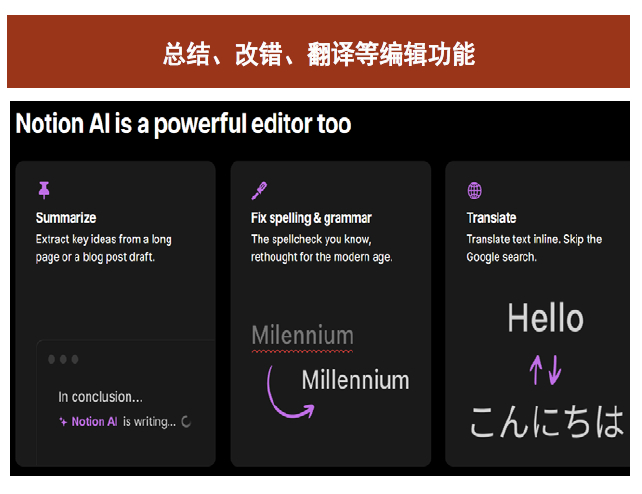This screenshot has height=494, width=642.
Task: Click the loading spinner beside 'is writing...'
Action: click(x=186, y=422)
